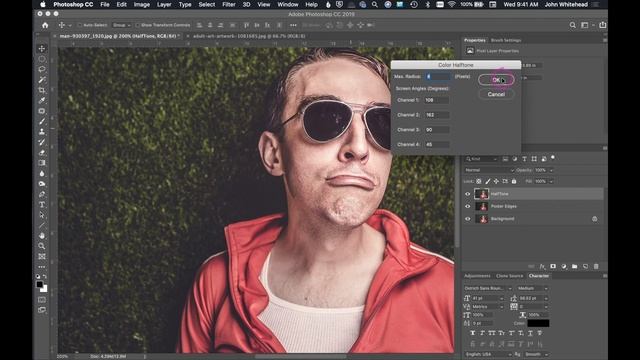Toggle Underline in Character panel
Viewport: 640px width, 360px height.
click(x=530, y=333)
